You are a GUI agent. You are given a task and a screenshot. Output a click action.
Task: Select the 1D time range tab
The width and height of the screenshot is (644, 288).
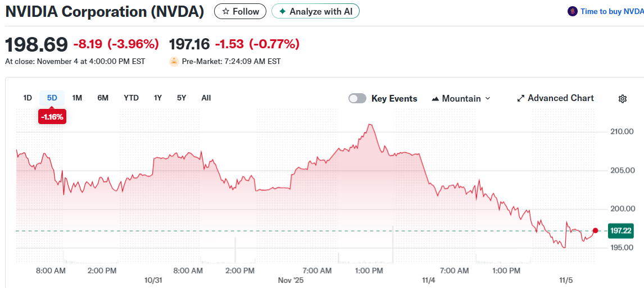pyautogui.click(x=28, y=98)
